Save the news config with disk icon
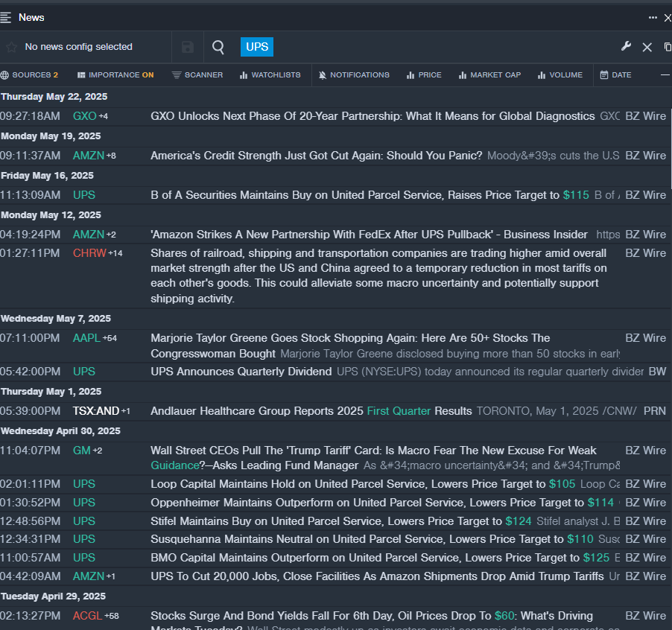Image resolution: width=672 pixels, height=630 pixels. pos(187,47)
